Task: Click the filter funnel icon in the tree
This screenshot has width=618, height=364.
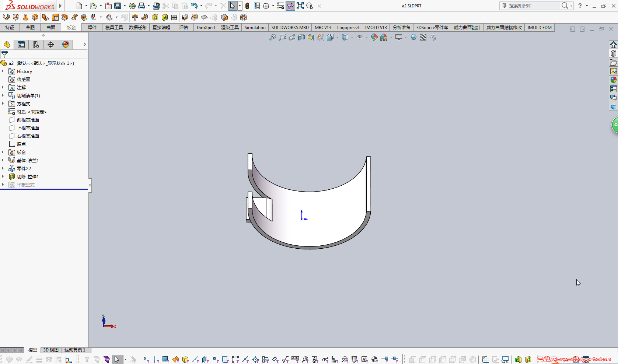Action: [x=5, y=54]
